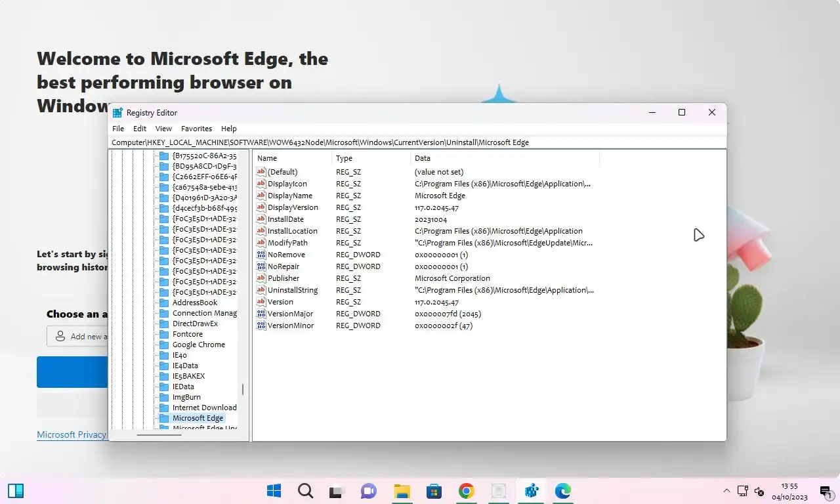Open the Windows Start menu
This screenshot has height=504, width=840.
274,491
